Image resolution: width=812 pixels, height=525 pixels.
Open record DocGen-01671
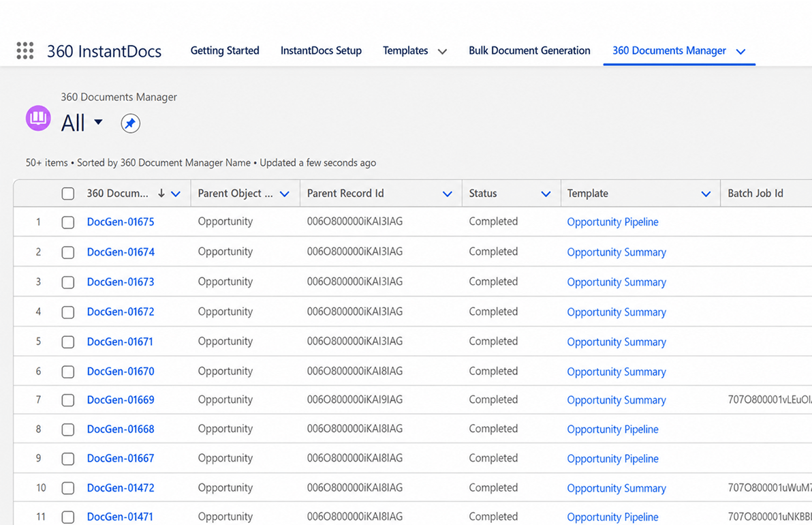tap(120, 342)
